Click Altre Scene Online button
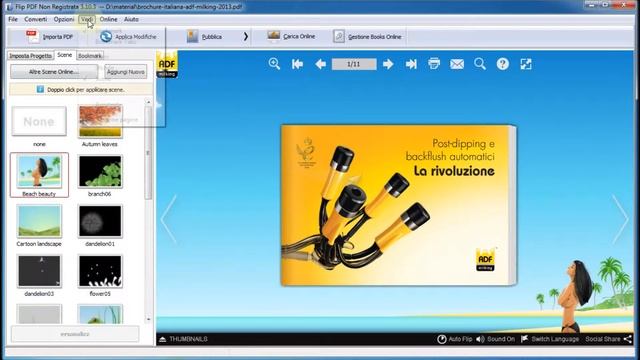Viewport: 640px width, 360px height. (54, 72)
